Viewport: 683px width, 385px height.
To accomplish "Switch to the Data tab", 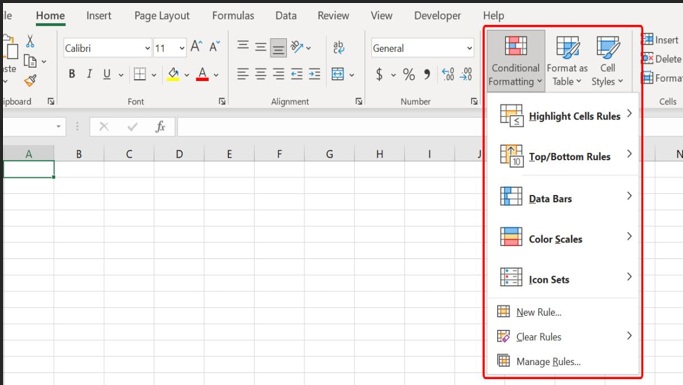I will click(x=286, y=16).
